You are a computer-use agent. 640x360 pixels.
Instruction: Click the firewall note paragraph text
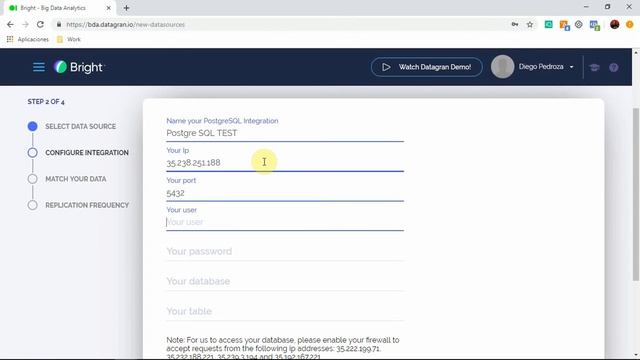click(x=282, y=349)
